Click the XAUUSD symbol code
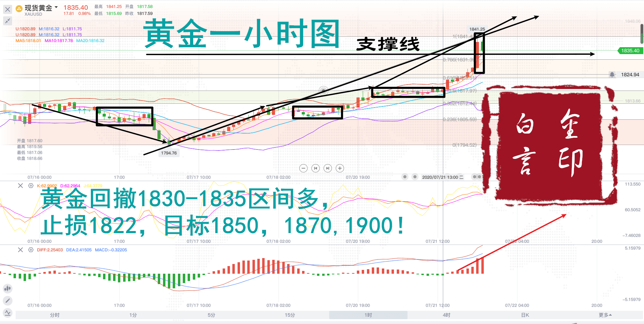Image resolution: width=644 pixels, height=324 pixels. coord(33,14)
